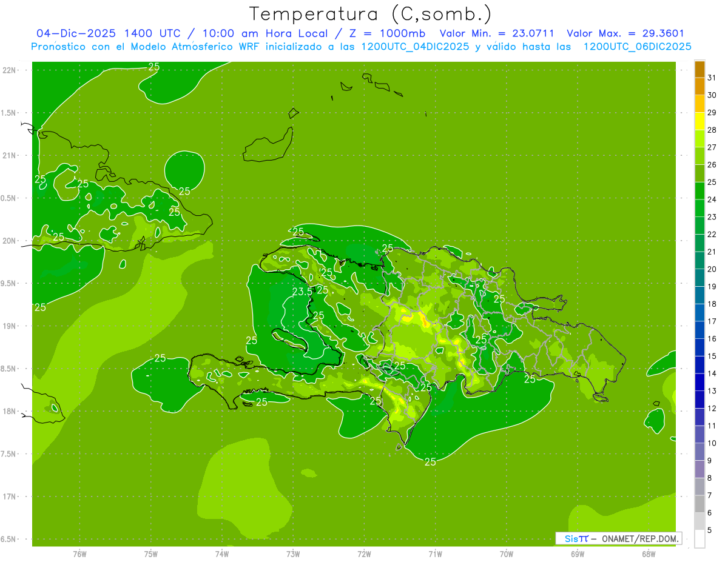This screenshot has height=562, width=728.
Task: Click the '0.5N' latitude axis label
Action: coord(8,198)
